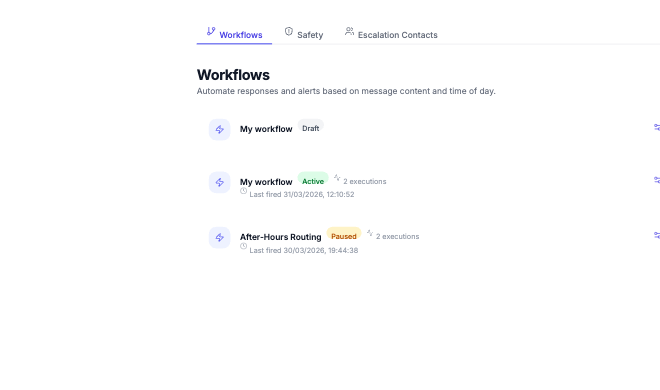Open the draft My workflow entry

[x=266, y=129]
